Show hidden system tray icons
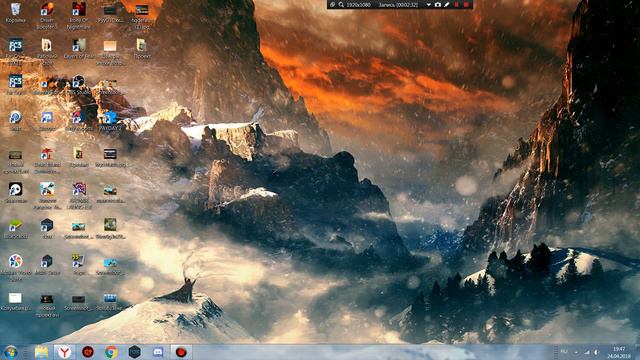This screenshot has height=360, width=640. click(576, 352)
